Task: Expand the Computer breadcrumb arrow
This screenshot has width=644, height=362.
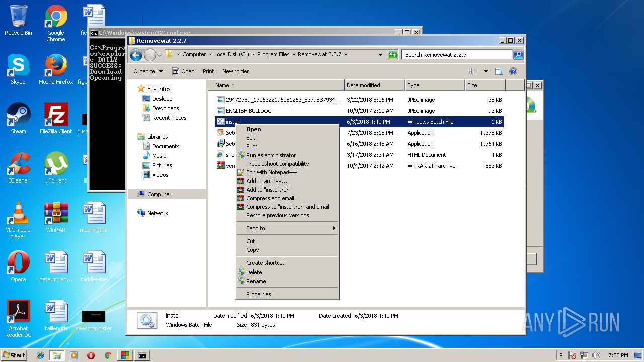Action: (210, 54)
